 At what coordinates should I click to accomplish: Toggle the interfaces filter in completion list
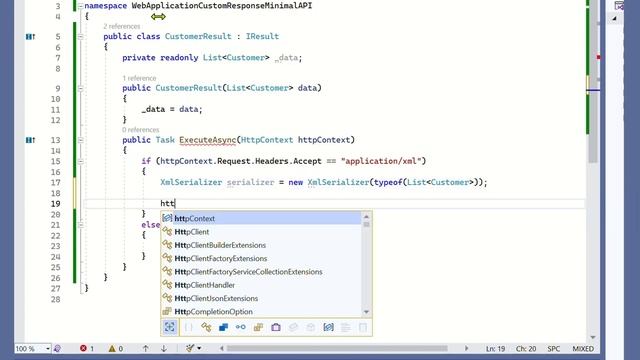241,327
